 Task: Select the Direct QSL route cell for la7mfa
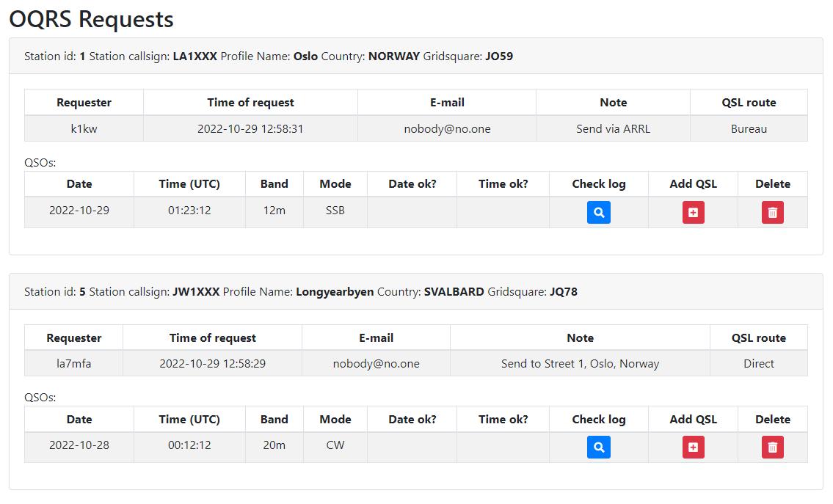[x=758, y=363]
